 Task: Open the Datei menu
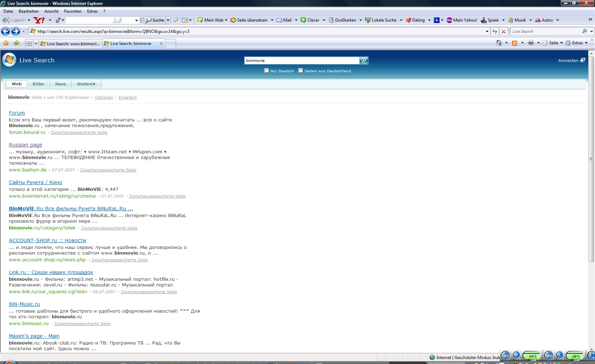[8, 11]
